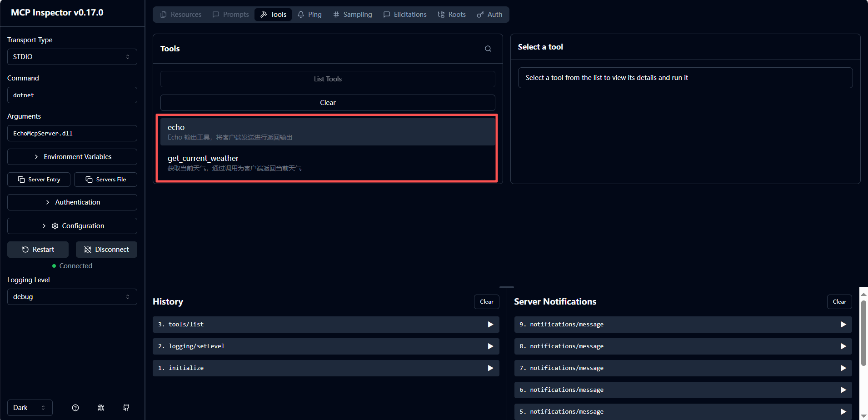Expand notification 9 message arrow
Viewport: 868px width, 420px height.
[843, 325]
